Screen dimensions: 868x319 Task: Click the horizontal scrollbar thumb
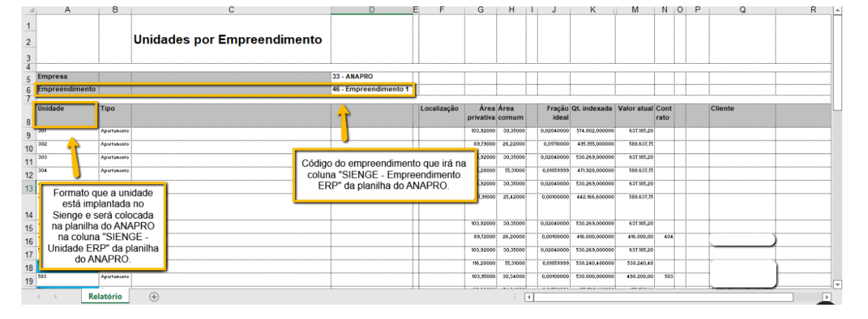click(x=664, y=296)
